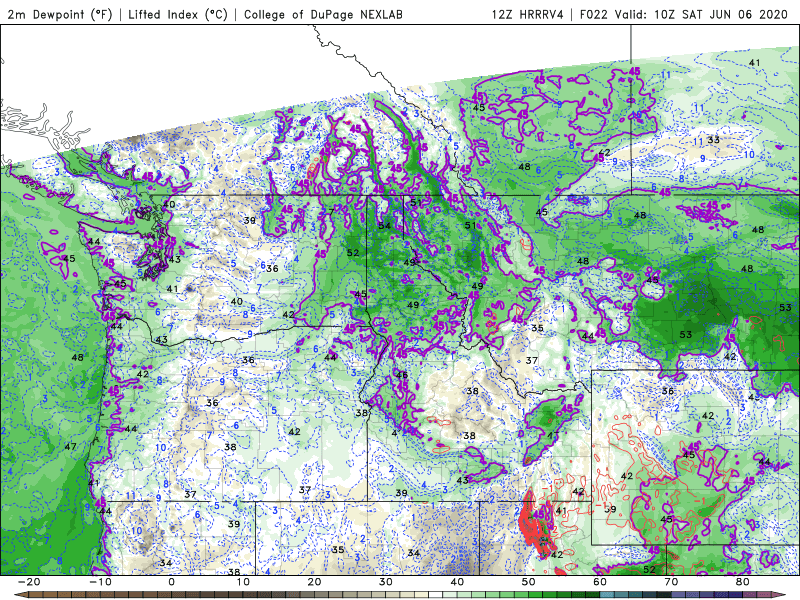This screenshot has height=600, width=800.
Task: Click the '2m Dewpoint (°F)' title text
Action: (60, 14)
